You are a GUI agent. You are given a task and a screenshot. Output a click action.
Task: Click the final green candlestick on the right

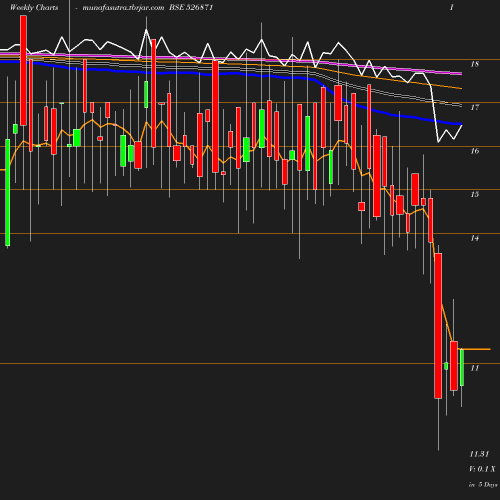462,367
